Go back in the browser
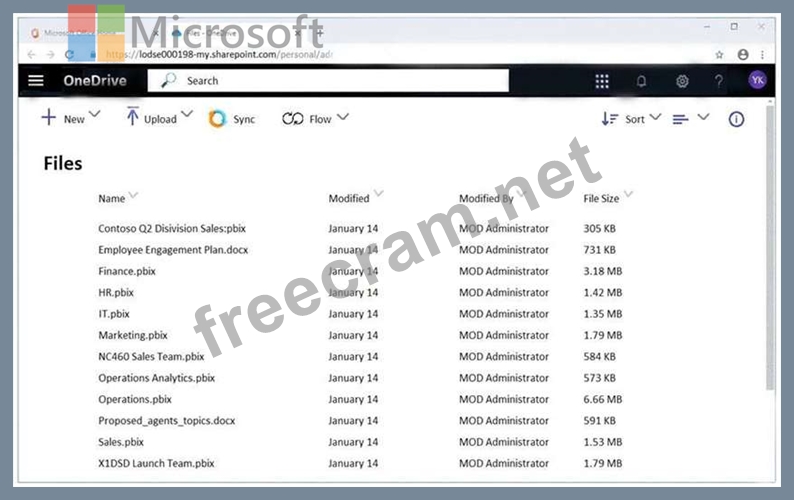Screen dimensions: 794x500 pyautogui.click(x=31, y=54)
